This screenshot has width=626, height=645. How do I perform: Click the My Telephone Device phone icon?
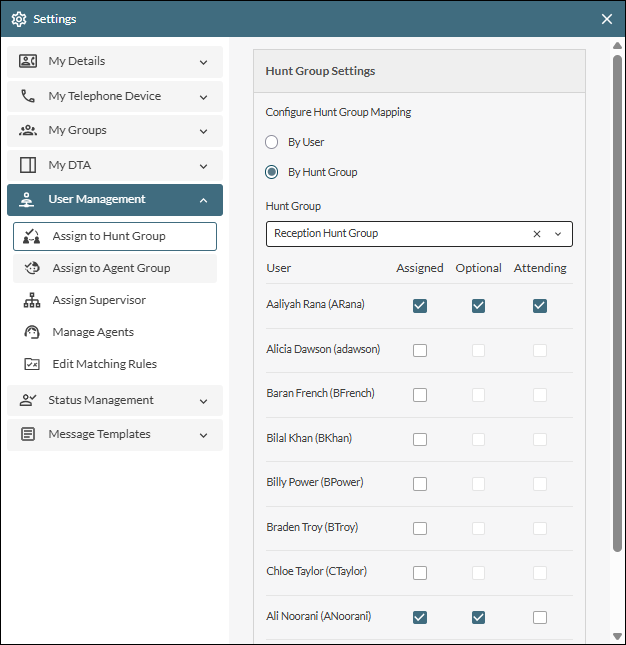(28, 97)
